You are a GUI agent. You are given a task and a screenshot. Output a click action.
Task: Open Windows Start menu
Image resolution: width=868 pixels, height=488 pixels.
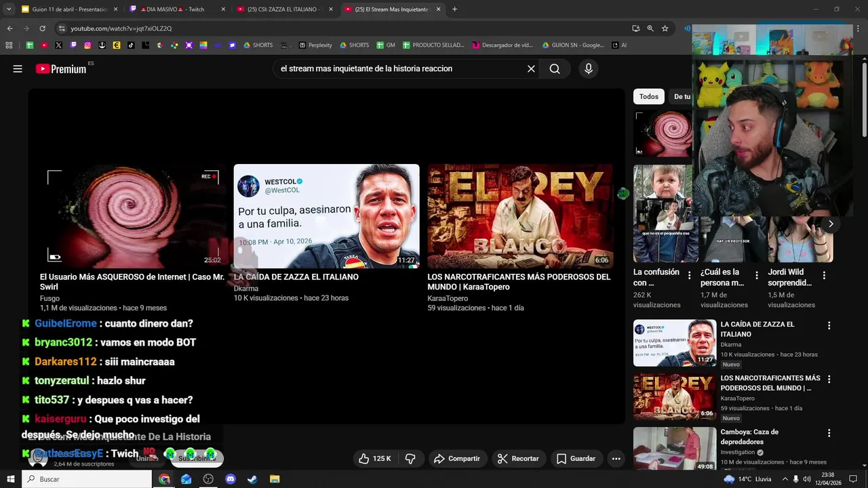pyautogui.click(x=10, y=479)
